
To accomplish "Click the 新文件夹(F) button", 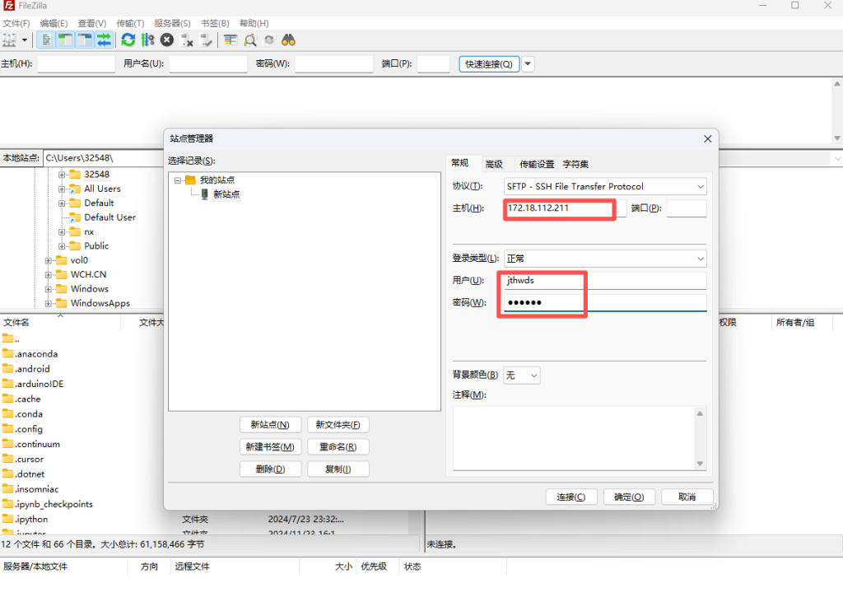I will tap(338, 425).
